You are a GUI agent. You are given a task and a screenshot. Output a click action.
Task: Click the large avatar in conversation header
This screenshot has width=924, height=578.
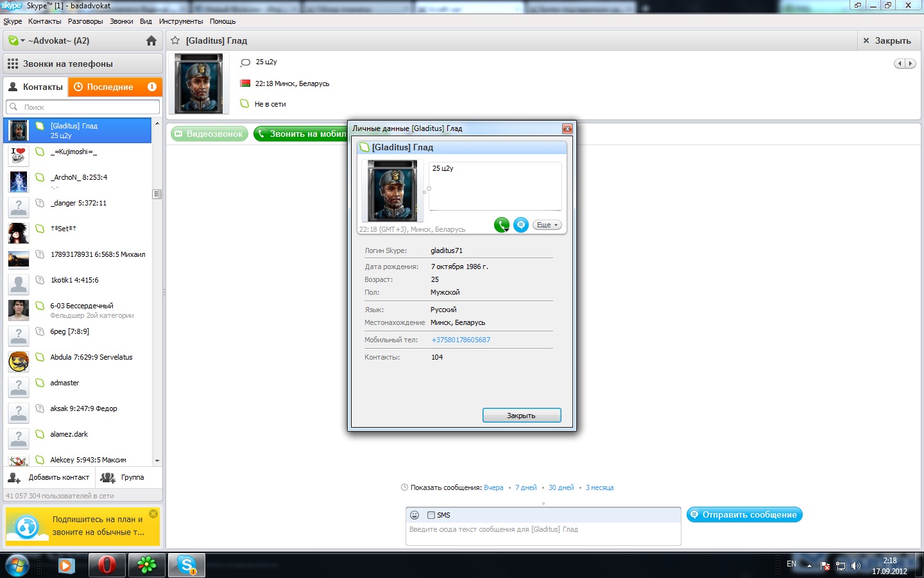tap(199, 83)
